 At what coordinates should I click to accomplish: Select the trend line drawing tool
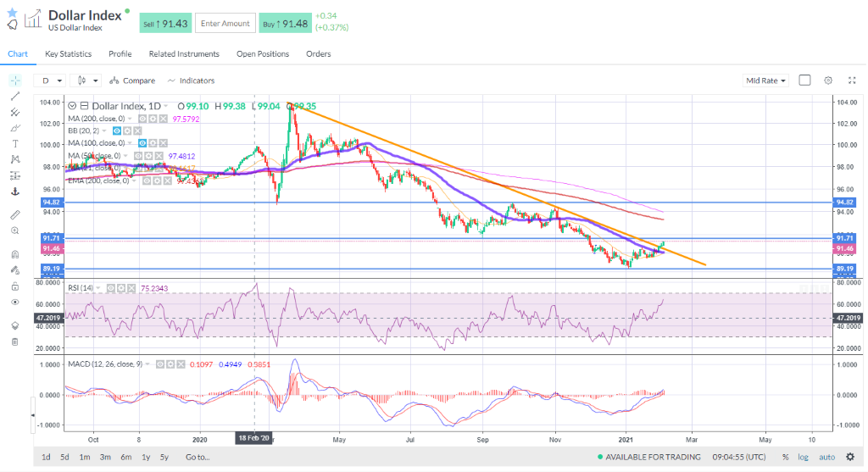[x=15, y=97]
